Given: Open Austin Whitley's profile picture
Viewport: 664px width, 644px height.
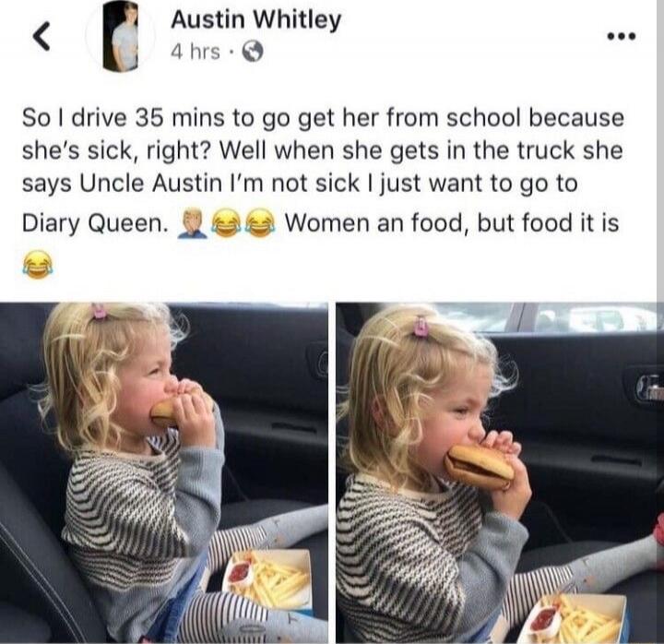Looking at the screenshot, I should click(121, 36).
